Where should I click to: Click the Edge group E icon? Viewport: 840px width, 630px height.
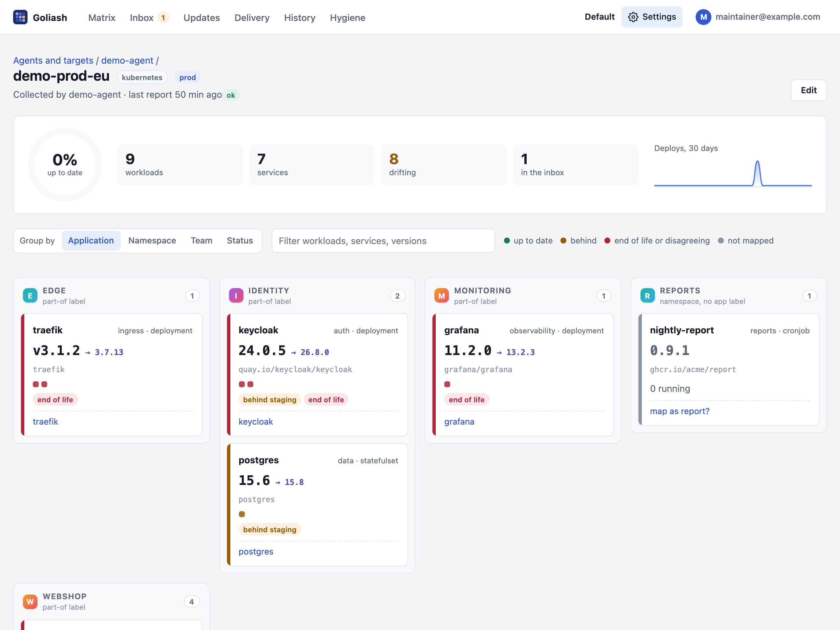click(x=30, y=295)
